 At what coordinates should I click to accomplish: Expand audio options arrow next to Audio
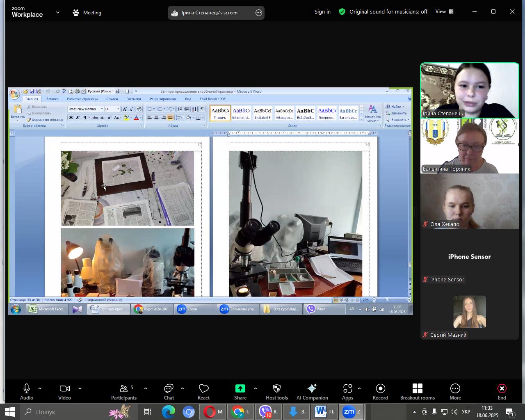tap(40, 388)
